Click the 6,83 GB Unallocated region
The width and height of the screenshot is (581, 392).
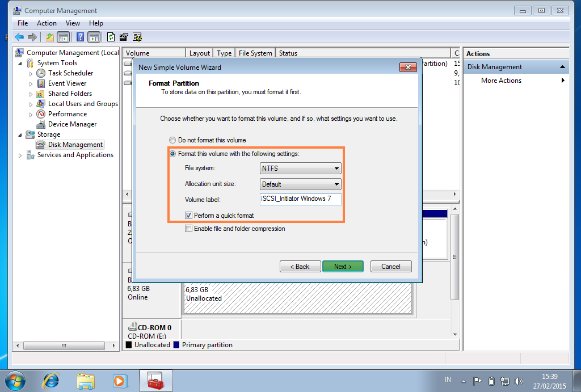[x=298, y=298]
